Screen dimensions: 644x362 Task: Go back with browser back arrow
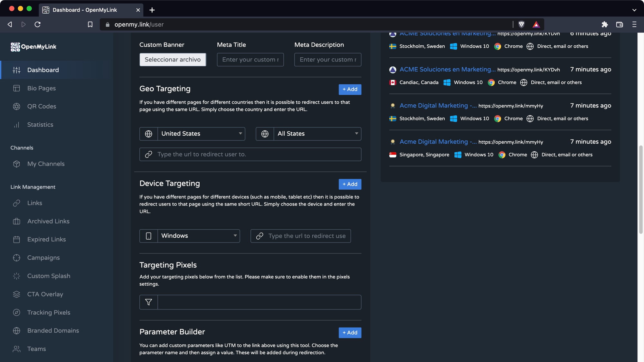coord(10,24)
